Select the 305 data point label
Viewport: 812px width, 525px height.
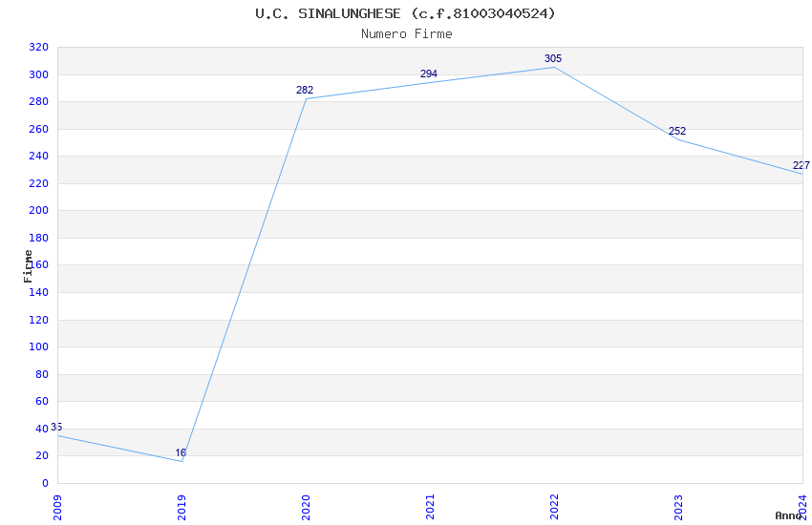553,59
